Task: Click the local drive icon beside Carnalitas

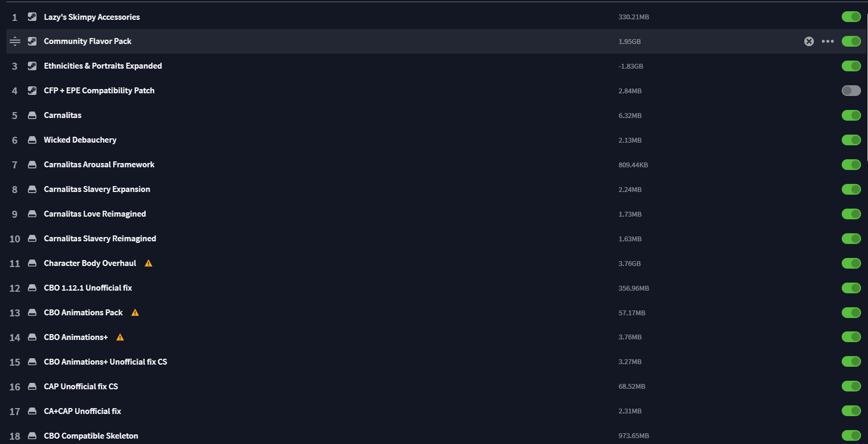Action: click(x=32, y=115)
